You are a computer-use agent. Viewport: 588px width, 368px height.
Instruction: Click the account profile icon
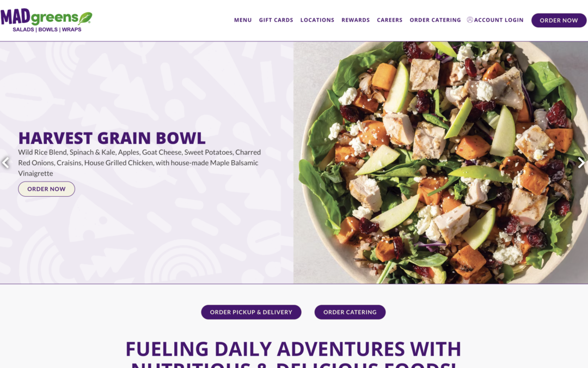469,20
